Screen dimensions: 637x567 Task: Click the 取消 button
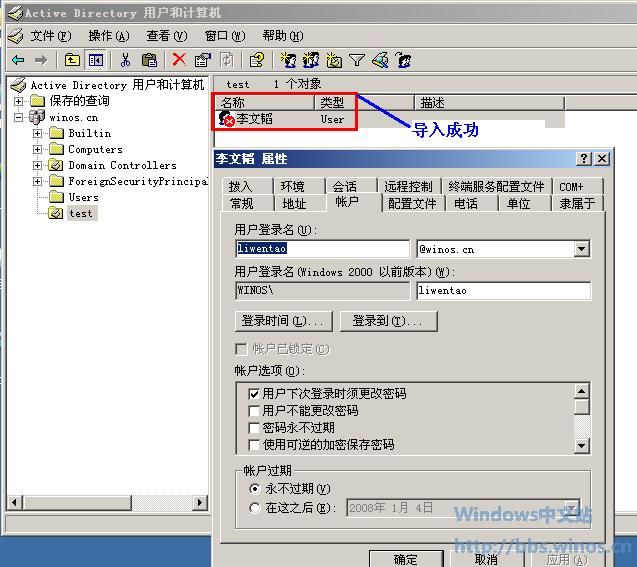pos(486,559)
